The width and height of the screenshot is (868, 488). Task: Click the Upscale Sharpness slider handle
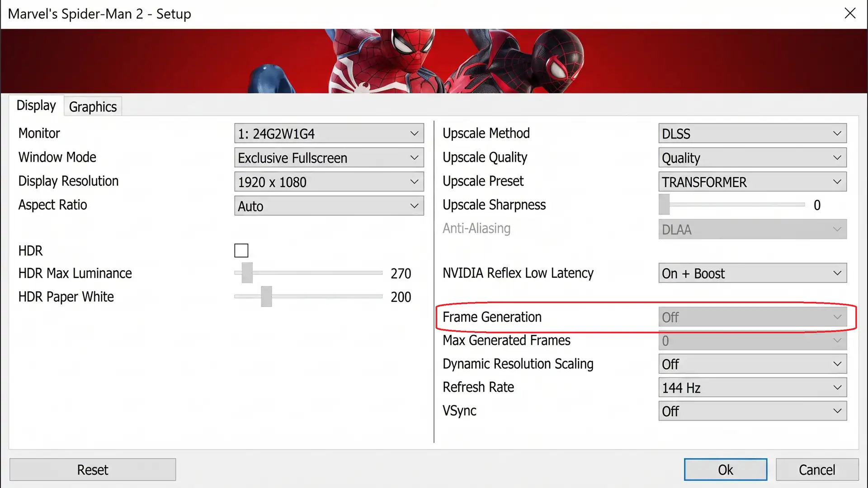pyautogui.click(x=664, y=205)
